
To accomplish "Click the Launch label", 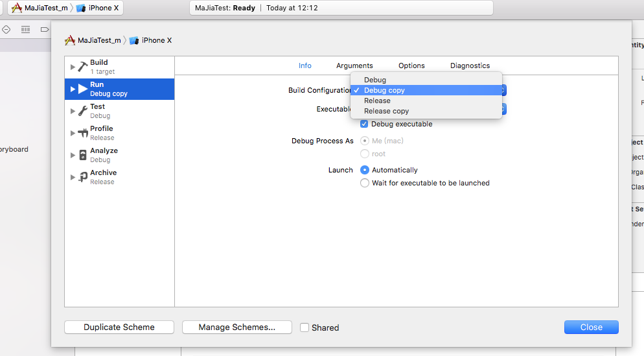I will pos(341,170).
